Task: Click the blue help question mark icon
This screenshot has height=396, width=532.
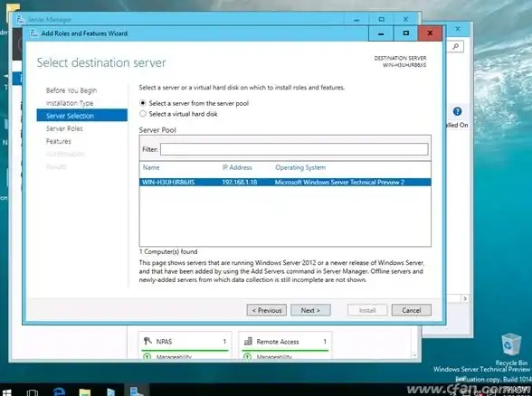Action: coord(458,111)
